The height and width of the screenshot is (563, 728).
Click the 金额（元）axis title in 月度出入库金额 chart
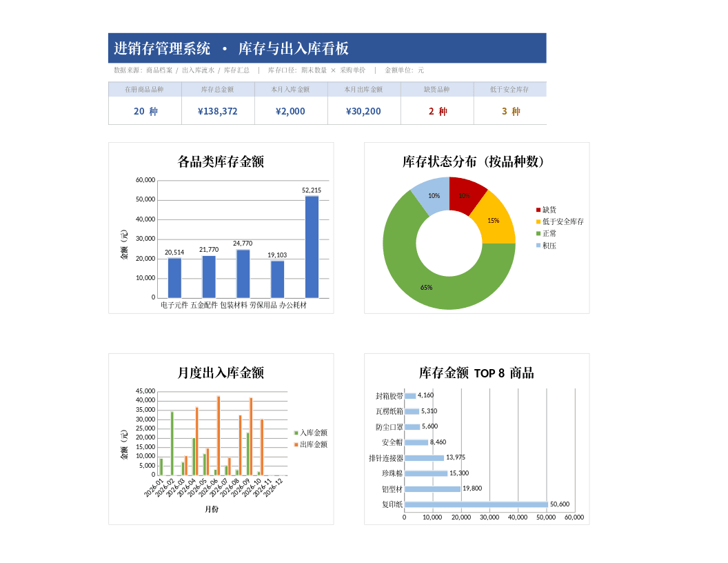point(124,444)
